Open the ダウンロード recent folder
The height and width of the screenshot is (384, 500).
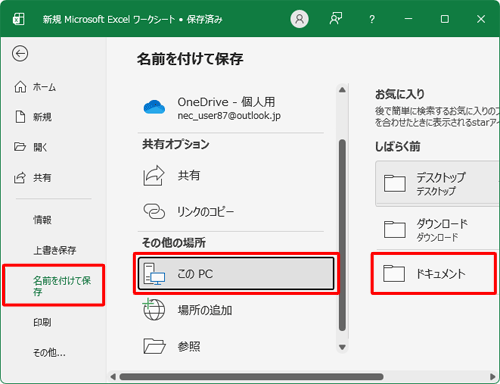(x=438, y=229)
